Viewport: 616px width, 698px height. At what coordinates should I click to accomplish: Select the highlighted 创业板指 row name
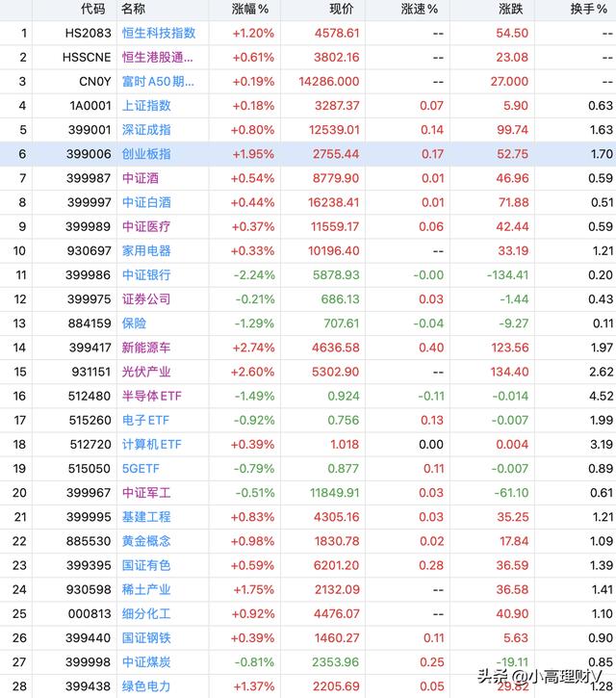pos(146,154)
